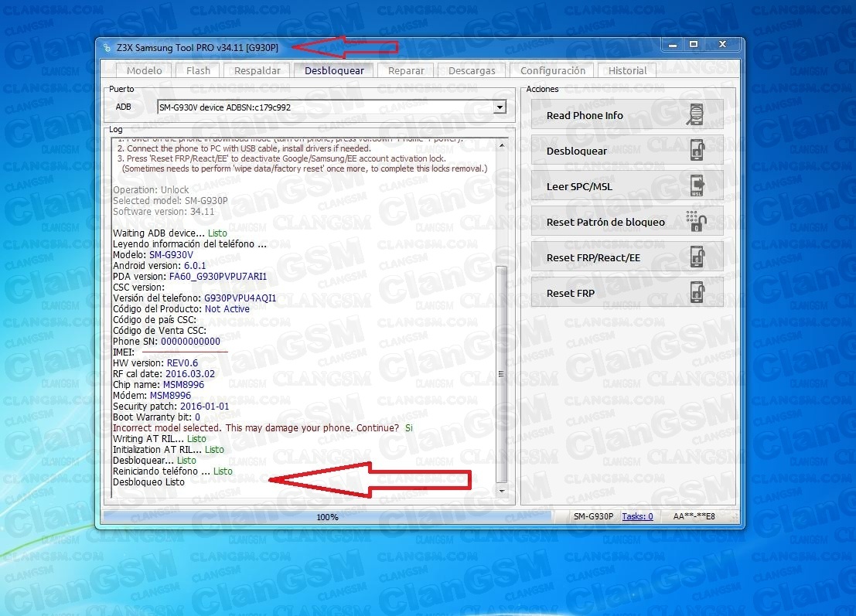
Task: Maximize the Z3X Samsung Tool window
Action: point(694,45)
